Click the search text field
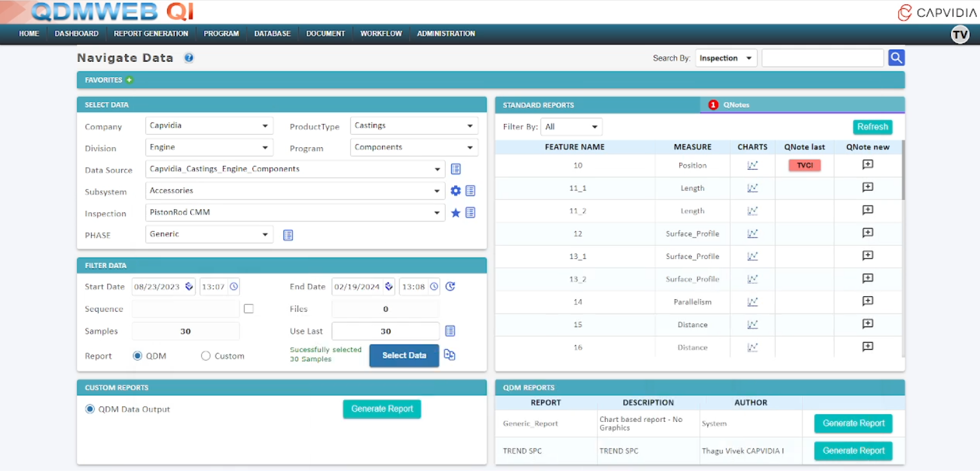This screenshot has width=980, height=471. [823, 58]
